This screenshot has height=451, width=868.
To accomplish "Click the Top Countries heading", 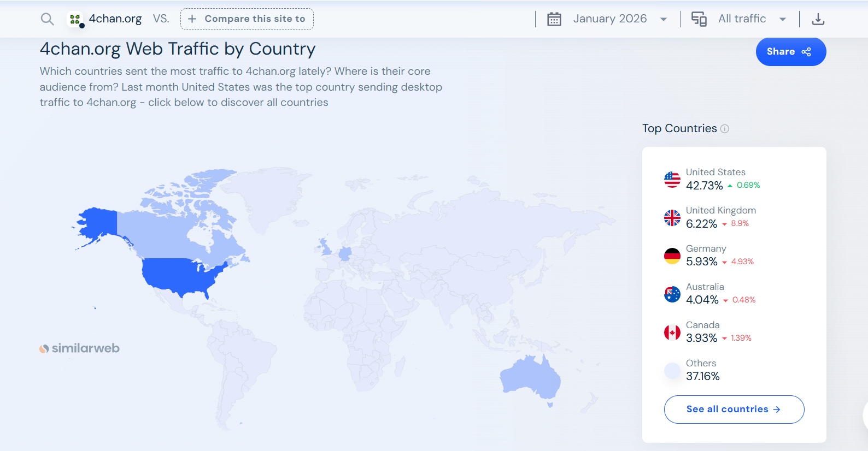I will click(x=679, y=128).
